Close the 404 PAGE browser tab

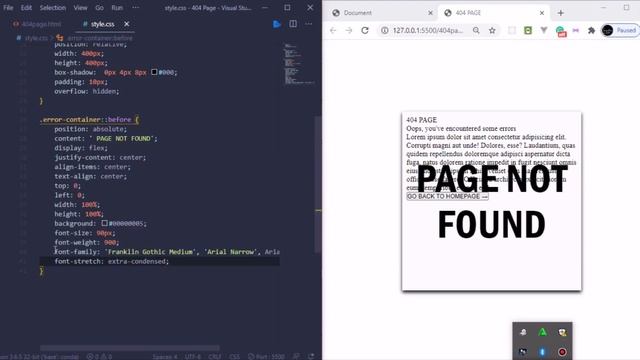click(542, 13)
